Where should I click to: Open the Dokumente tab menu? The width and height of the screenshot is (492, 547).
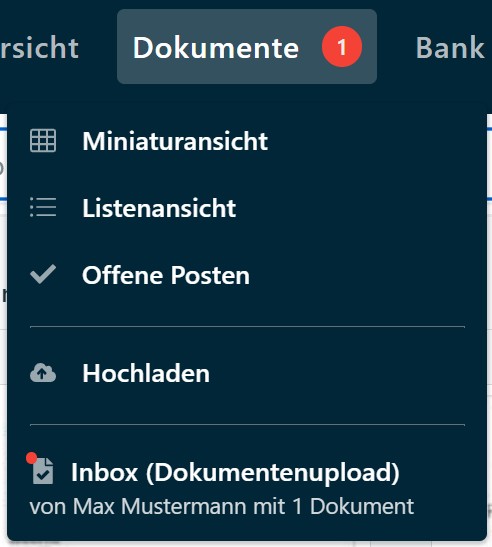(247, 47)
